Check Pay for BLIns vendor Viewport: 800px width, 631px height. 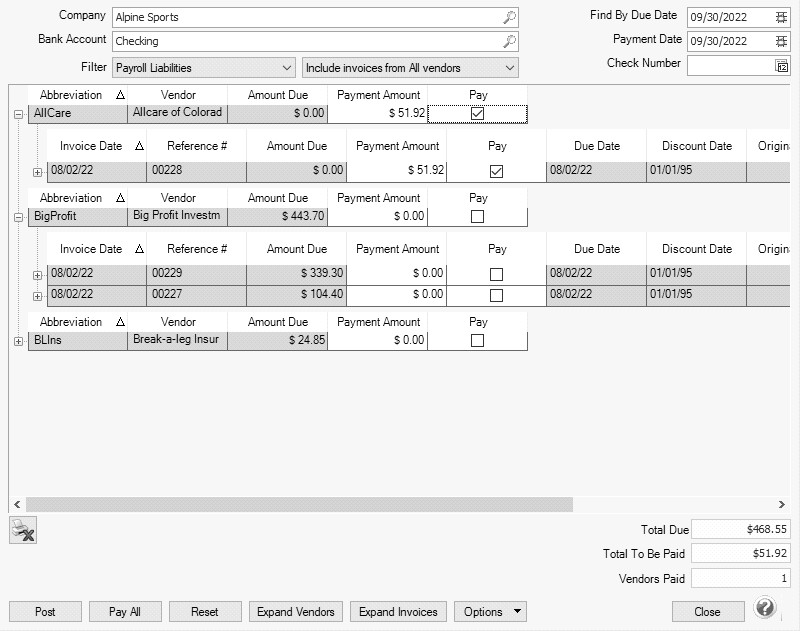coord(478,340)
